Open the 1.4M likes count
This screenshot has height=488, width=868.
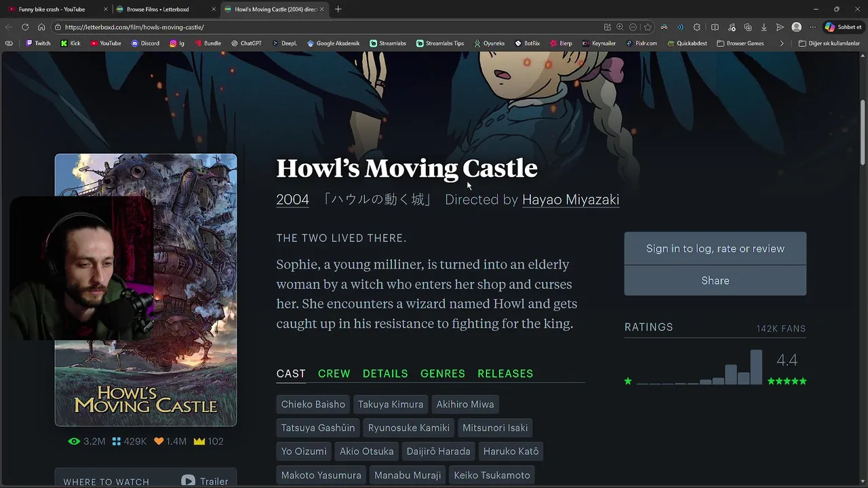pos(170,441)
